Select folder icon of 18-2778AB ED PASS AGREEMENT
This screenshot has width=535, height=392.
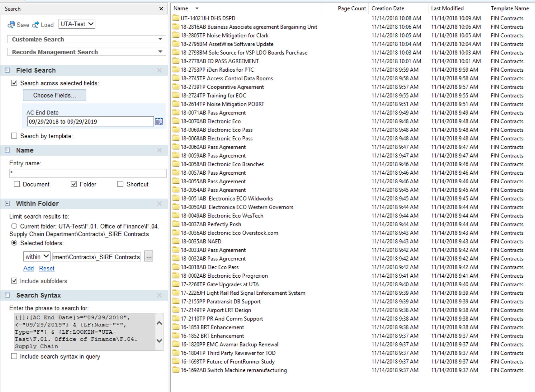176,61
